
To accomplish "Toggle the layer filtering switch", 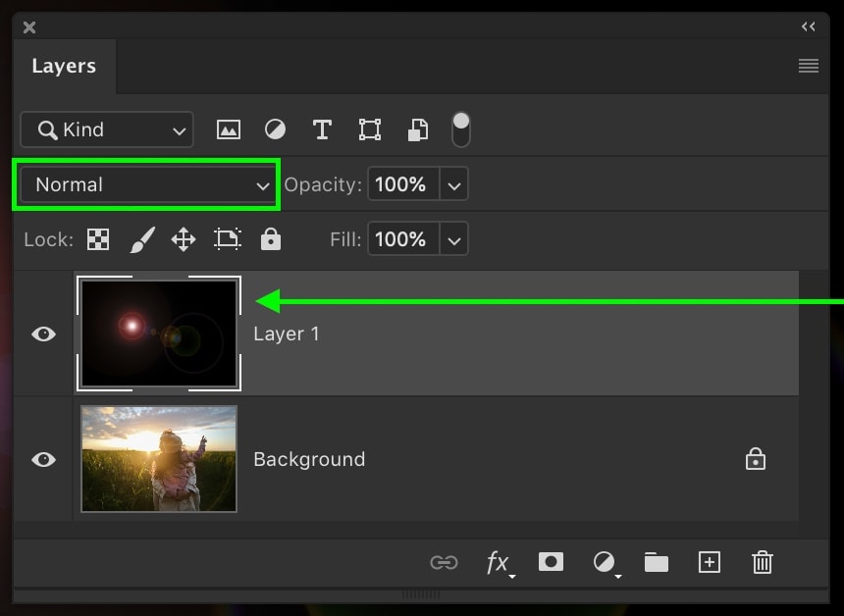I will [460, 129].
